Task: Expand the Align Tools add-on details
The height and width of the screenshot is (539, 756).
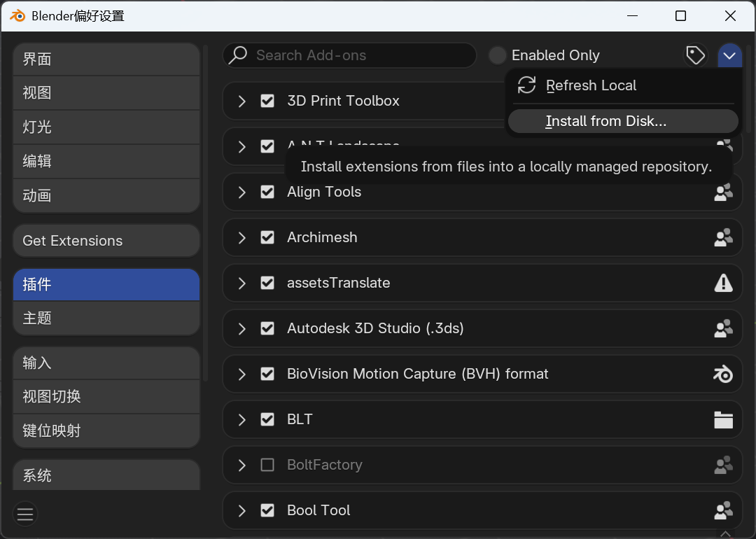Action: point(242,192)
